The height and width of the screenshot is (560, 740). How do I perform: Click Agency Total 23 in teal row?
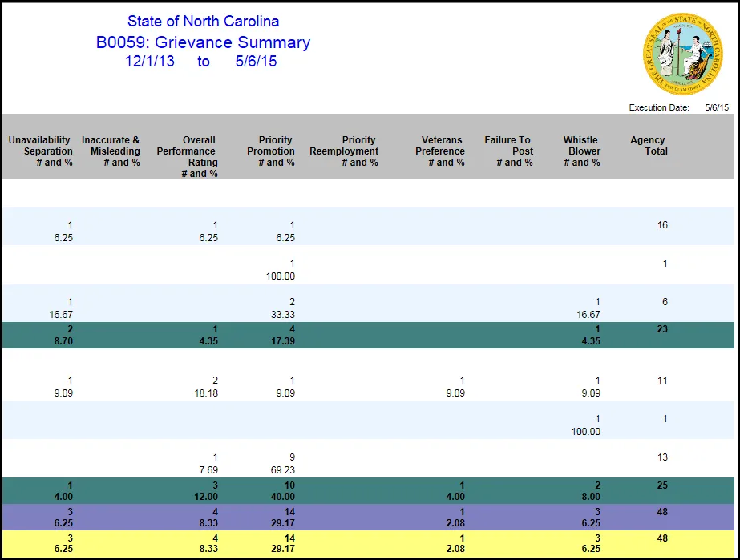(x=662, y=329)
